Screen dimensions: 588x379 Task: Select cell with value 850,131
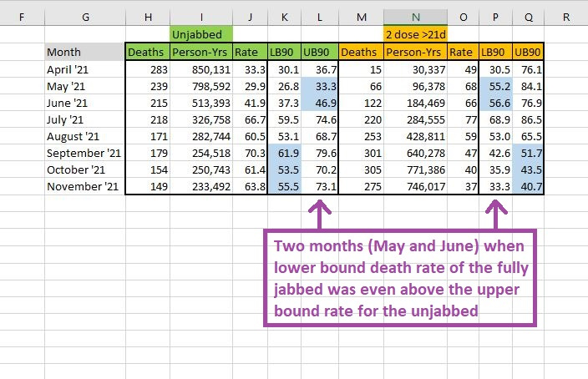(x=201, y=69)
